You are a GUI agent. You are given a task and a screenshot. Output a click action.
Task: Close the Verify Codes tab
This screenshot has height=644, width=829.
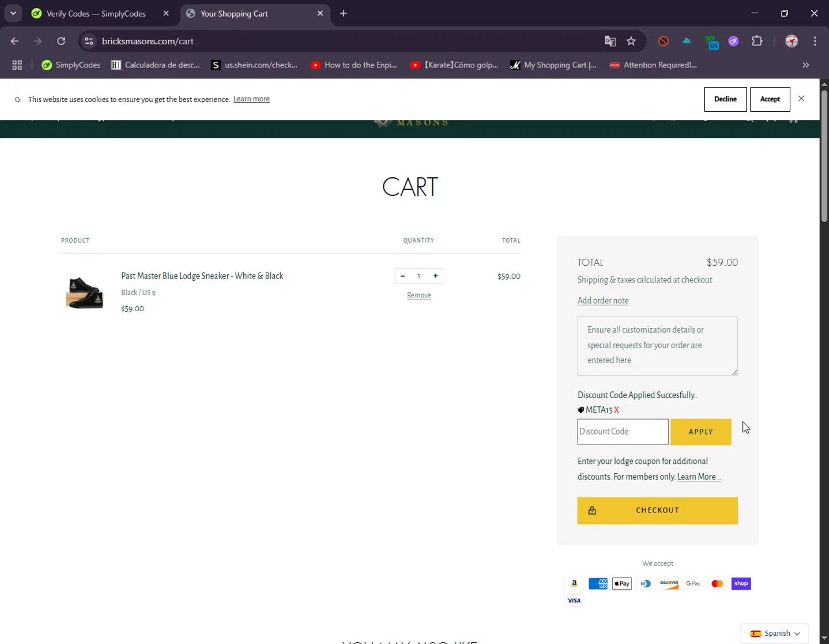point(166,13)
